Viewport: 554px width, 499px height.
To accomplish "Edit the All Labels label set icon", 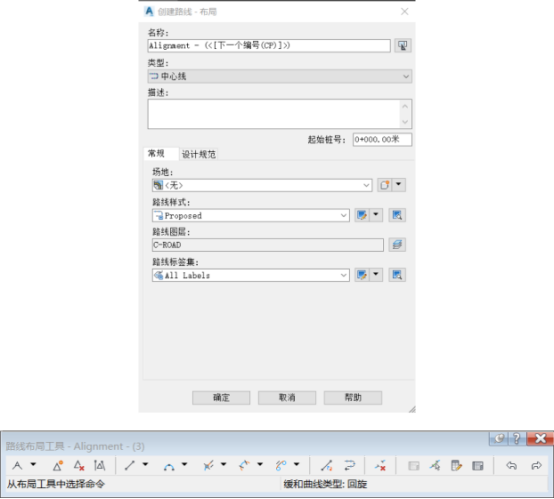I will [x=362, y=275].
